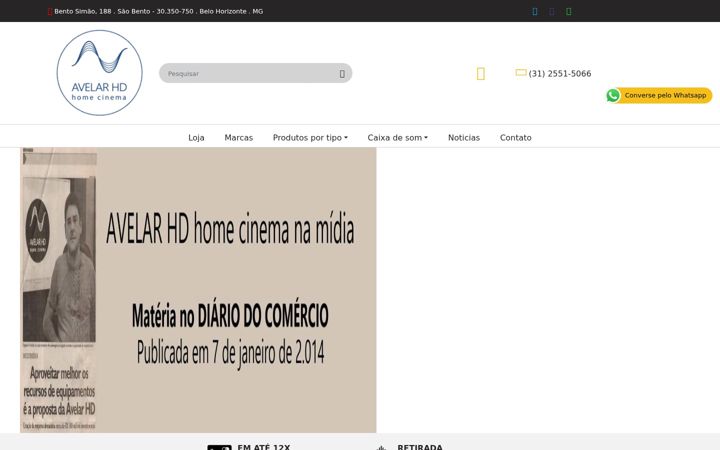Viewport: 720px width, 450px height.
Task: Expand the Produtos por tipo dropdown
Action: click(310, 138)
